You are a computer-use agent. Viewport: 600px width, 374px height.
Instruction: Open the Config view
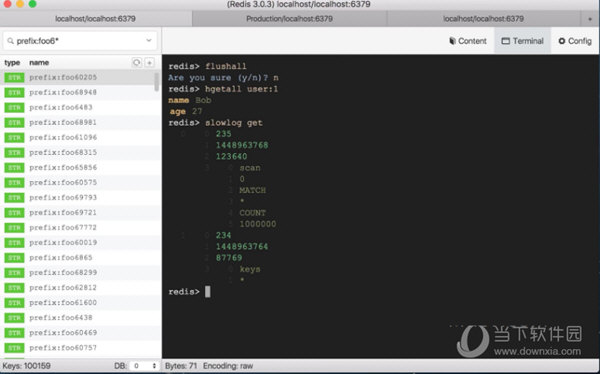tap(575, 41)
